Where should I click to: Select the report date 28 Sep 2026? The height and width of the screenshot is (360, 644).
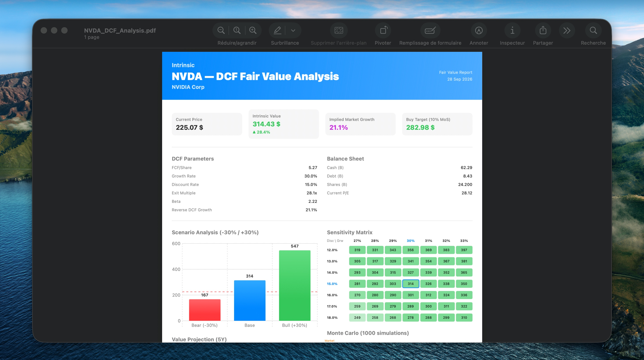[460, 79]
